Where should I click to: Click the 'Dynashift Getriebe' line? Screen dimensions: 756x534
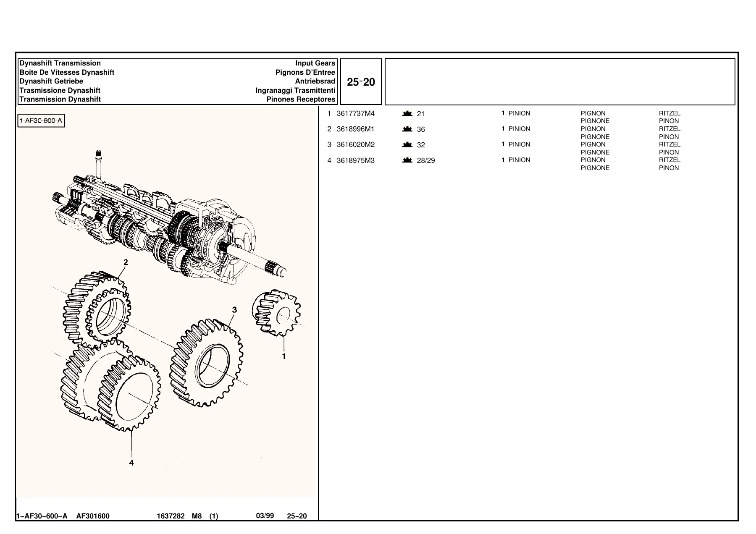point(51,81)
